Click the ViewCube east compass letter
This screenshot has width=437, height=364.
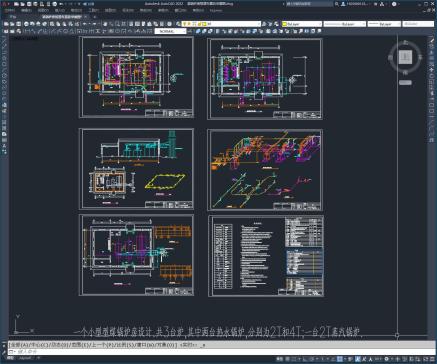click(x=420, y=57)
